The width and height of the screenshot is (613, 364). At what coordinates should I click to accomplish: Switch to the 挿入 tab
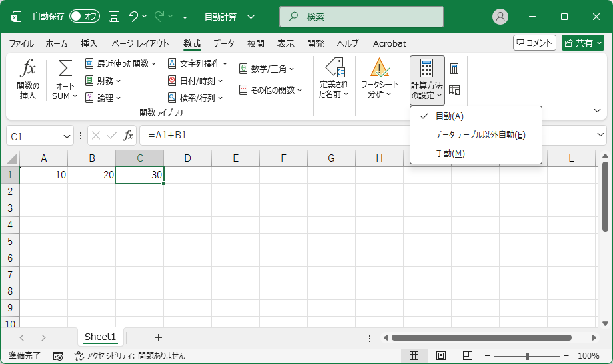89,43
